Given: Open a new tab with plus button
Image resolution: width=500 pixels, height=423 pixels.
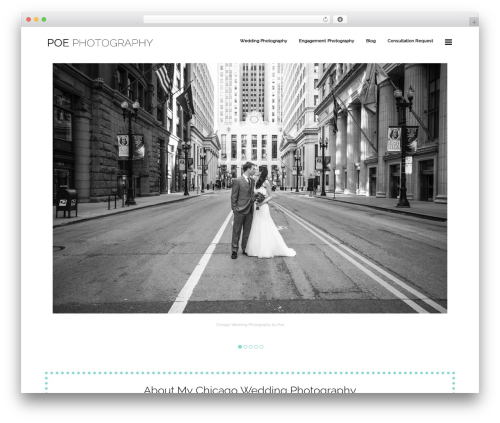Looking at the screenshot, I should click(474, 22).
